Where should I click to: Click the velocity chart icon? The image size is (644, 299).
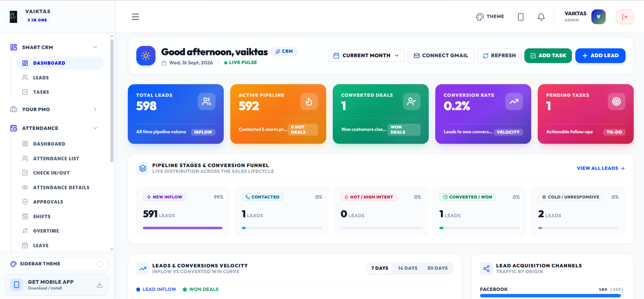coord(143,268)
